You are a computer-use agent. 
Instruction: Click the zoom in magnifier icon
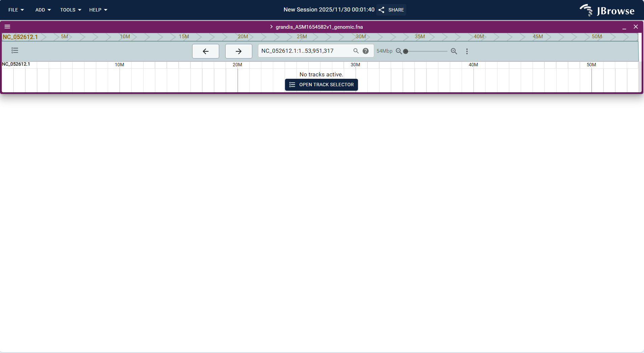point(454,51)
